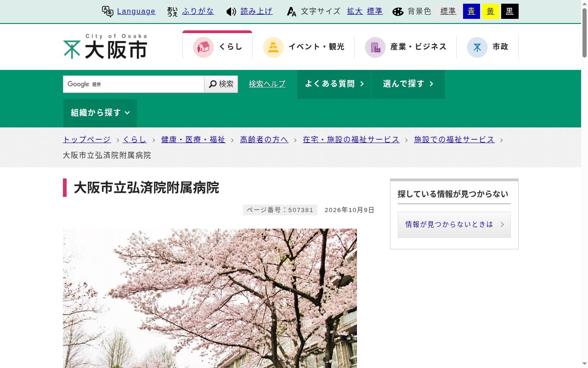
Task: Switch background to yellow 黄 swatch
Action: pos(491,11)
